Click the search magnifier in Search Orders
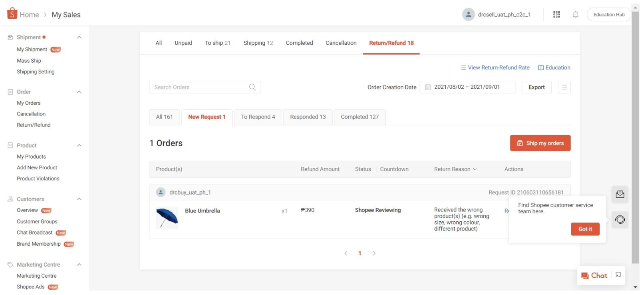 tap(252, 87)
